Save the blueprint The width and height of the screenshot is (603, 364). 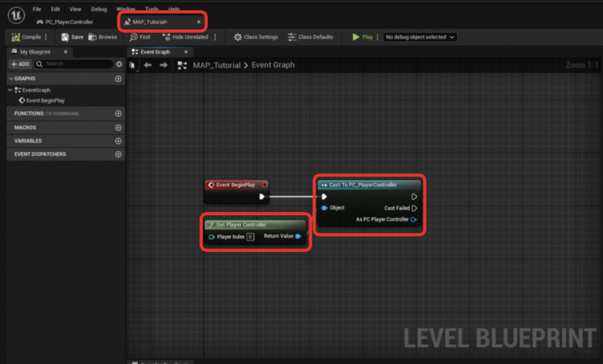coord(72,37)
